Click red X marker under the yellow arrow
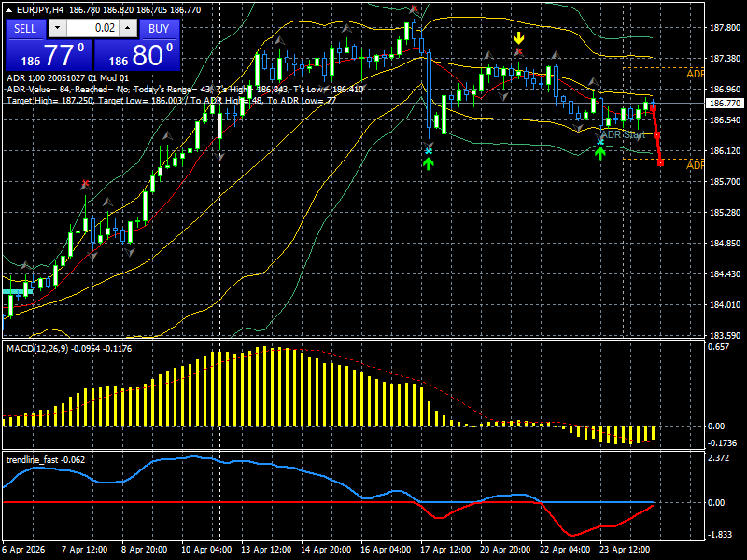 [x=519, y=51]
